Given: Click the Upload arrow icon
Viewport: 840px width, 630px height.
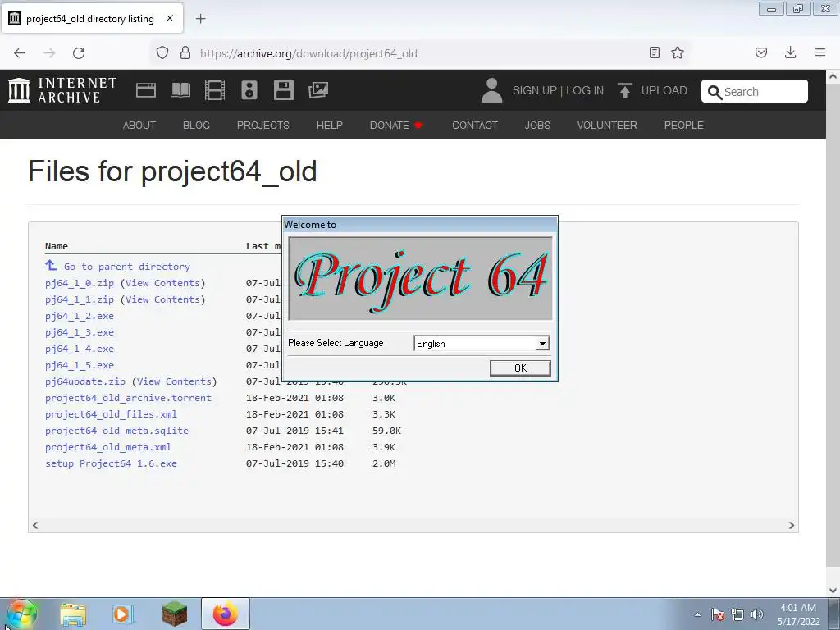Looking at the screenshot, I should pos(624,90).
